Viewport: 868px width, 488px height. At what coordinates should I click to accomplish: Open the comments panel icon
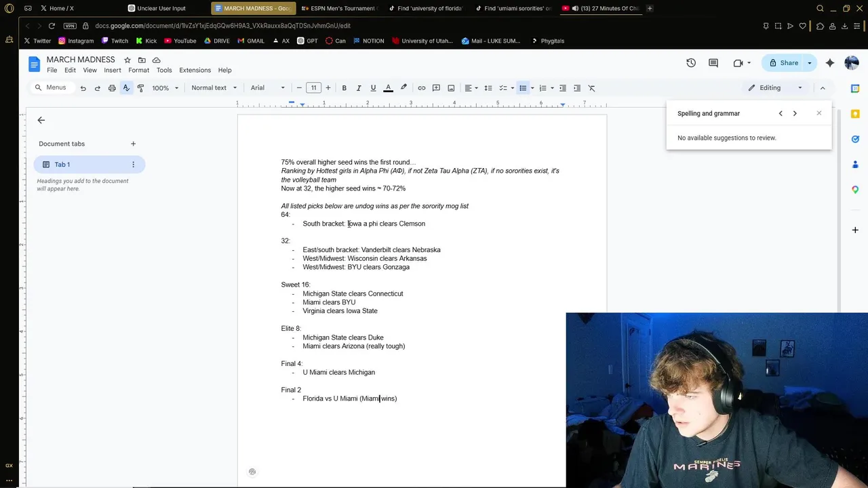click(713, 63)
